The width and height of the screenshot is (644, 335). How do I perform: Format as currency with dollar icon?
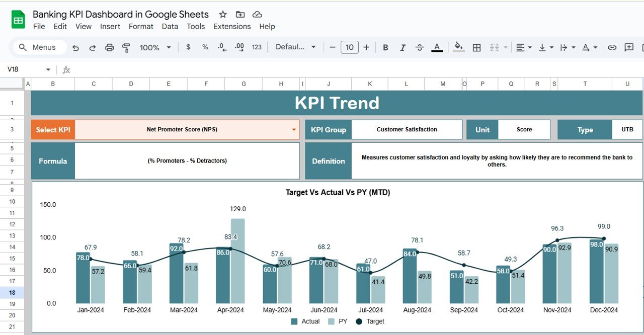188,47
